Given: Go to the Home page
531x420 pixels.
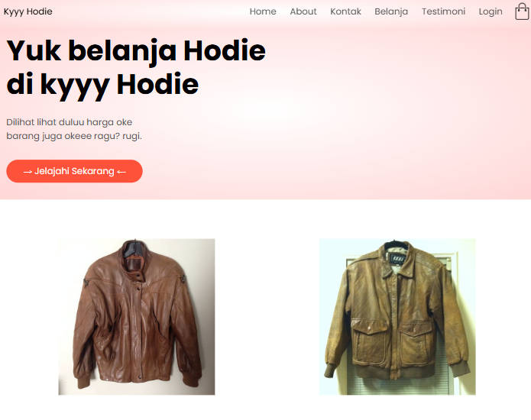Looking at the screenshot, I should click(263, 11).
